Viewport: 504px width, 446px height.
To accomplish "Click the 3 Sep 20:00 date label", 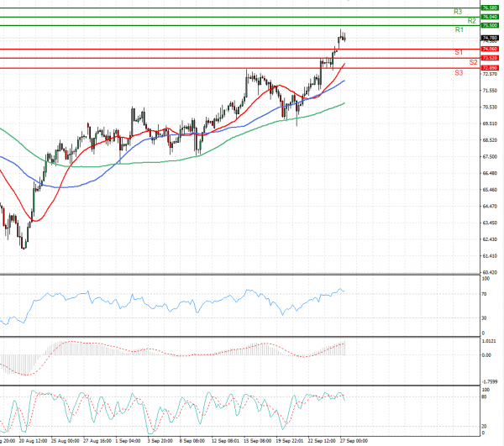I will coord(160,441).
